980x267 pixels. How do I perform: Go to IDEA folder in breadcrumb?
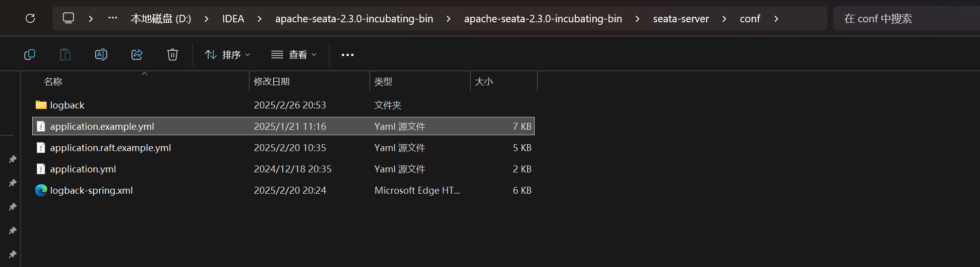[x=233, y=19]
